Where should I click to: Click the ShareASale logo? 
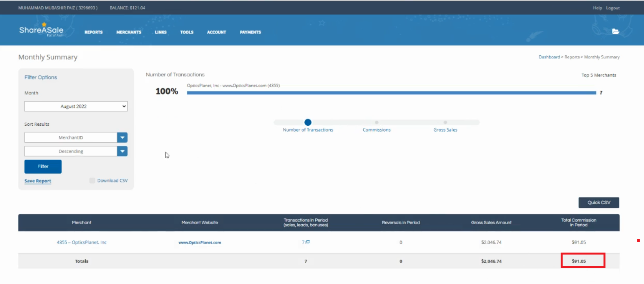pos(41,30)
